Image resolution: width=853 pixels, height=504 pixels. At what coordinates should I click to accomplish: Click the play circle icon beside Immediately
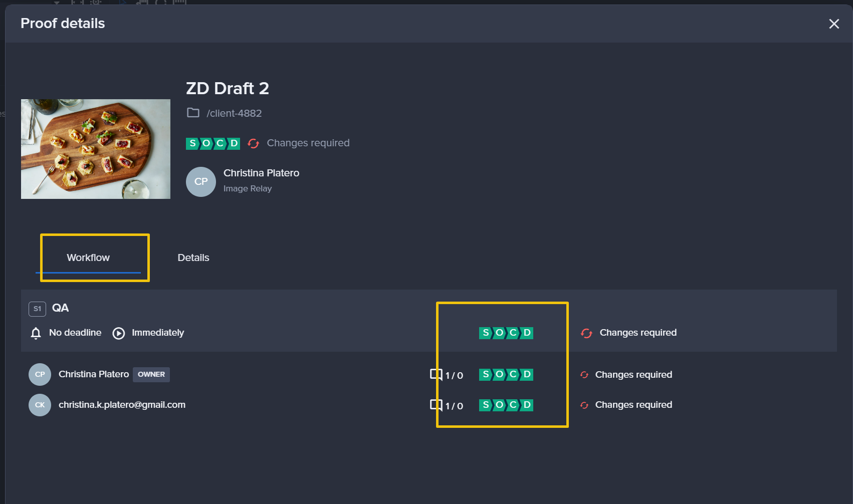pos(119,333)
